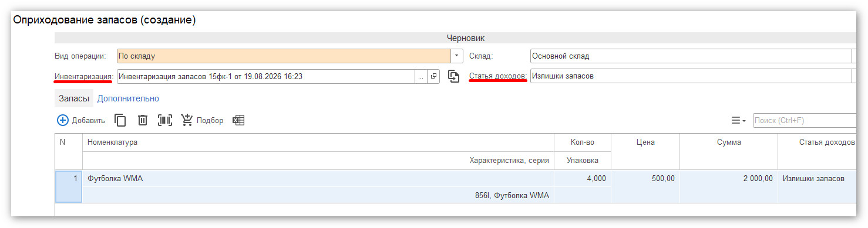The height and width of the screenshot is (228, 868).
Task: Click the quantity cell 4,000
Action: click(583, 179)
